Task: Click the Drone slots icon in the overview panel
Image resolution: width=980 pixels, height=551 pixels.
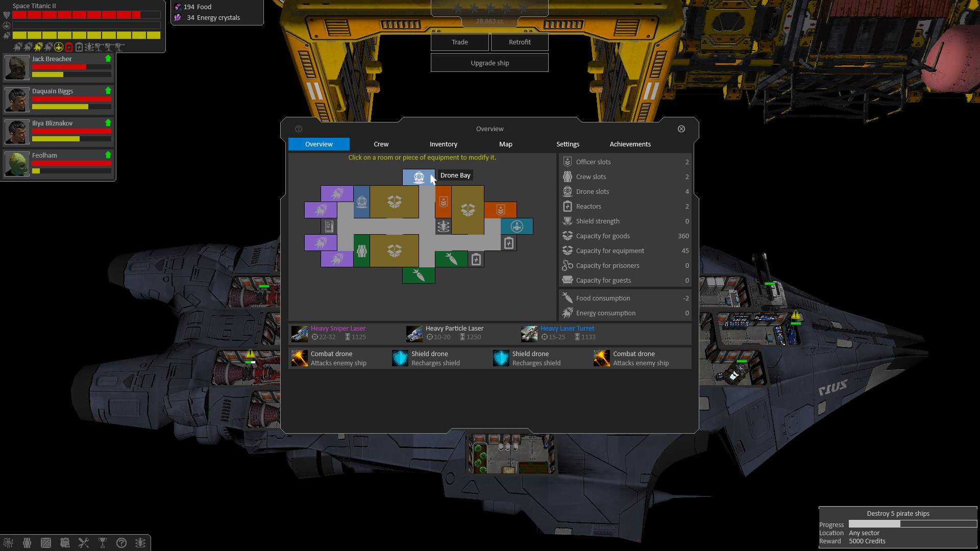Action: (x=567, y=191)
